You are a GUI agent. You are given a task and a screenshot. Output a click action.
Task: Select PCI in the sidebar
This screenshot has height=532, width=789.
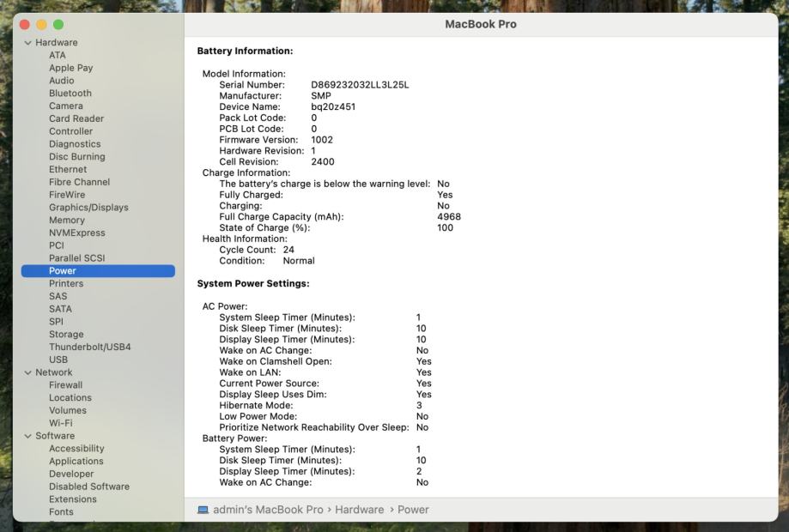pos(57,245)
